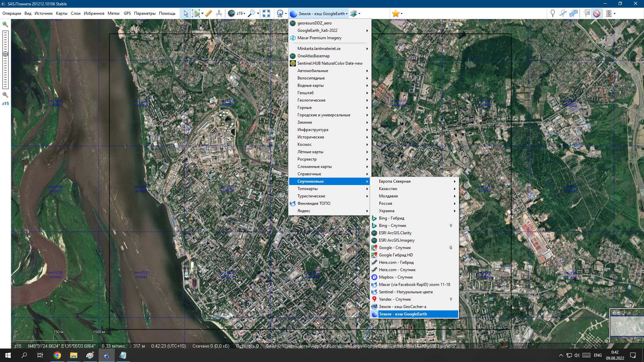The height and width of the screenshot is (362, 644).
Task: Select Bing - Спутник map source
Action: click(x=392, y=226)
